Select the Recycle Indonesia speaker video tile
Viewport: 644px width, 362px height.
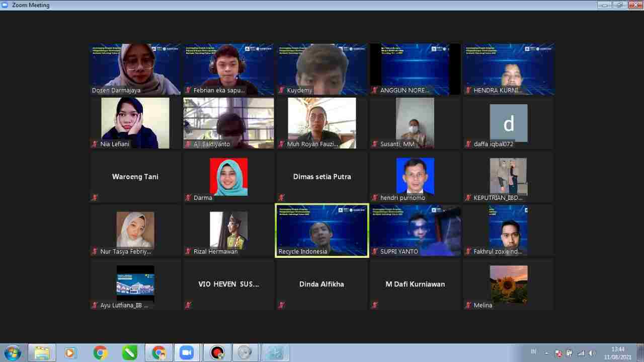[x=322, y=230]
